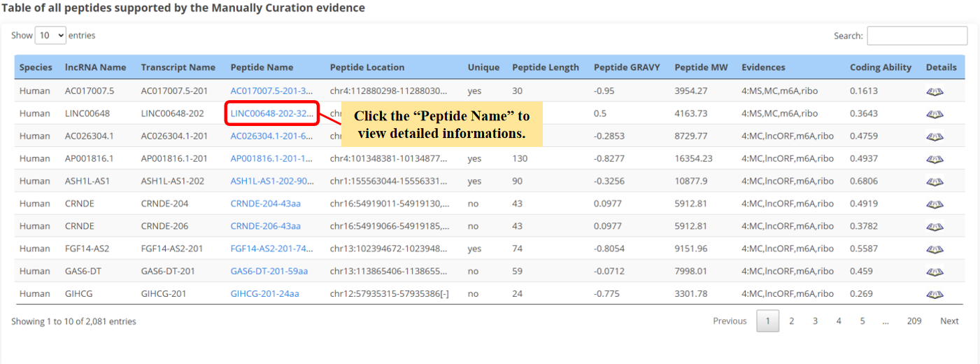Jump to last page 209
Viewport: 980px width, 364px height.
[x=914, y=321]
